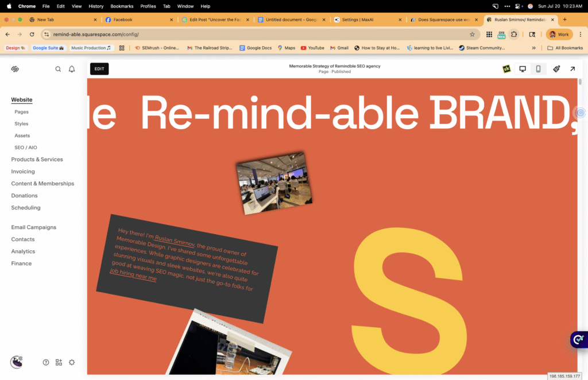
Task: Switch preview to mobile view
Action: tap(537, 68)
